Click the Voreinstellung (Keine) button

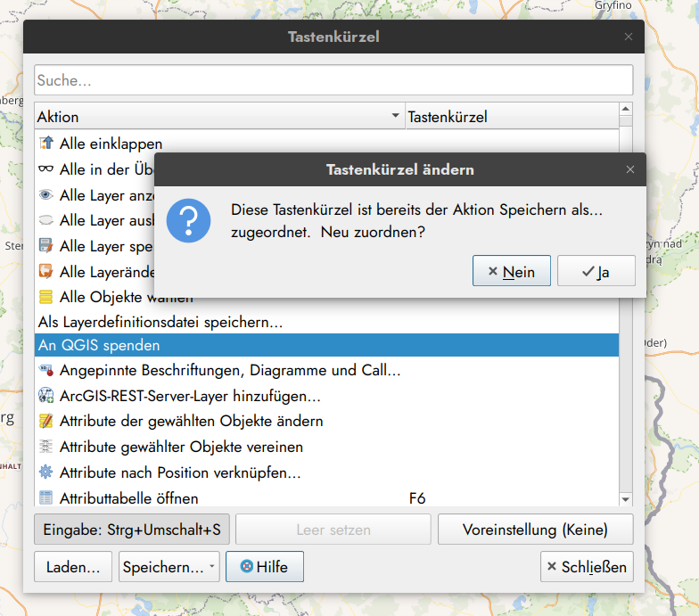(x=535, y=530)
